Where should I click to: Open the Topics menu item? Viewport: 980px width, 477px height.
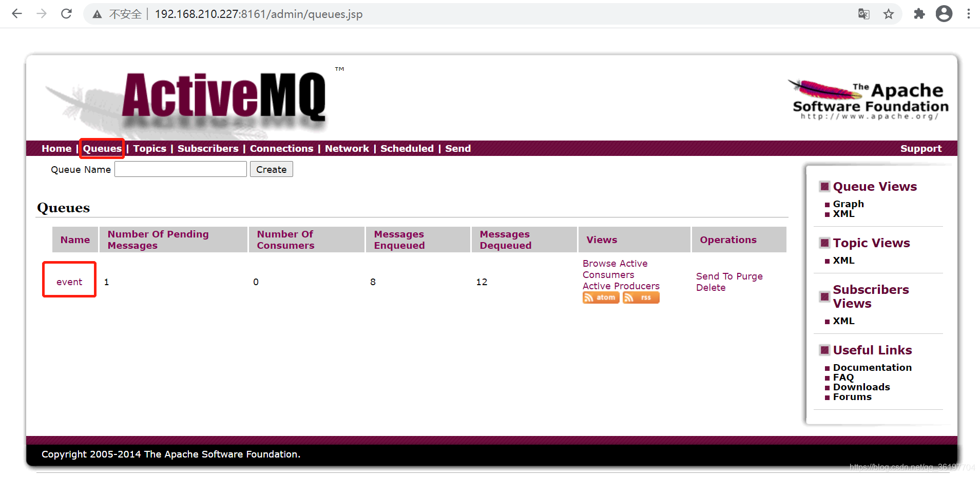click(149, 148)
